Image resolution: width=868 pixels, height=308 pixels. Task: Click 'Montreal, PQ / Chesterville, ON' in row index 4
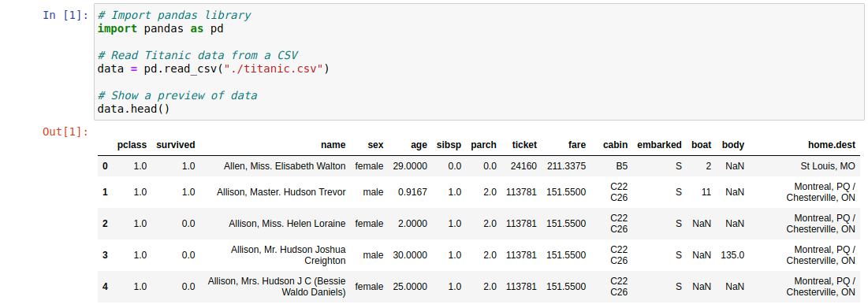tap(821, 287)
